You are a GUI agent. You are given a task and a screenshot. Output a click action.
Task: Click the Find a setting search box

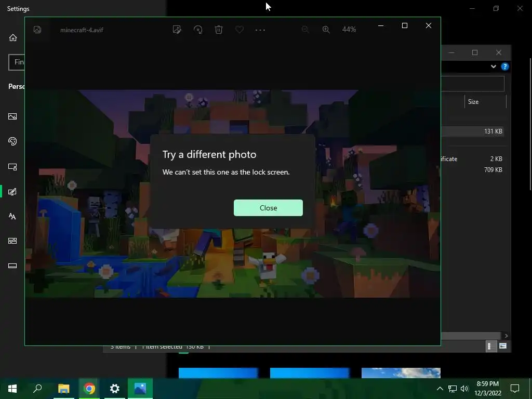point(17,62)
